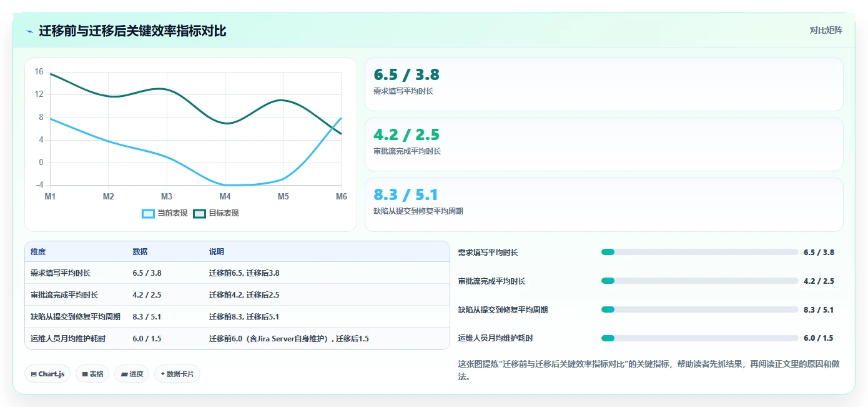Click description mentioning Jira Server自身维护
This screenshot has width=868, height=407.
click(x=289, y=339)
